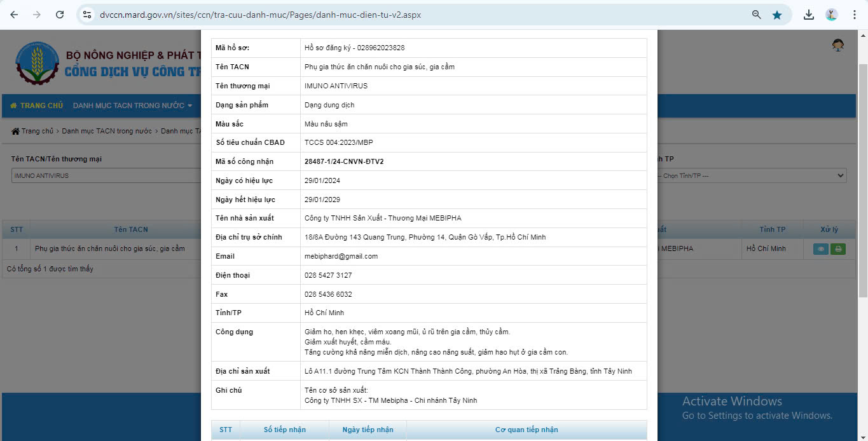This screenshot has width=868, height=441.
Task: Click the email mebiphard@gmail.com
Action: coord(341,256)
